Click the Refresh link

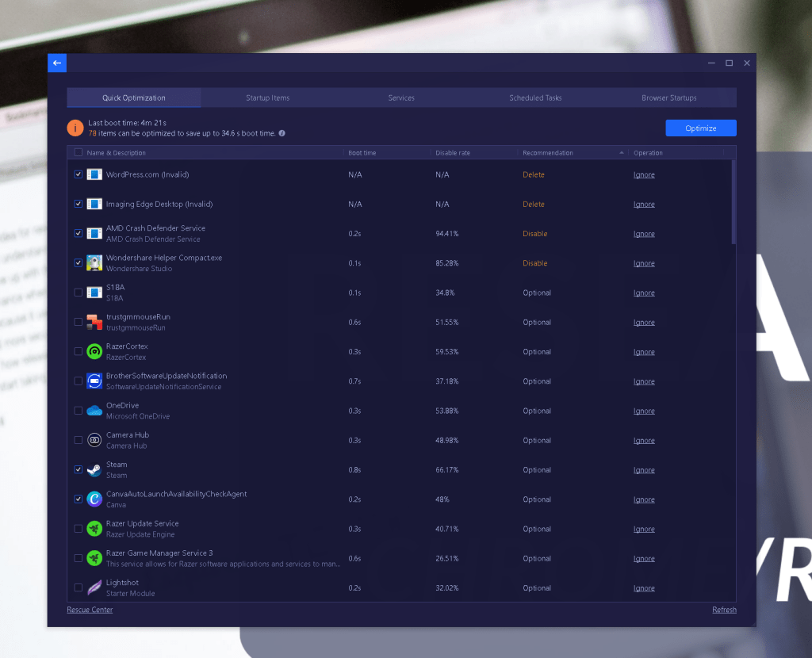click(x=724, y=610)
